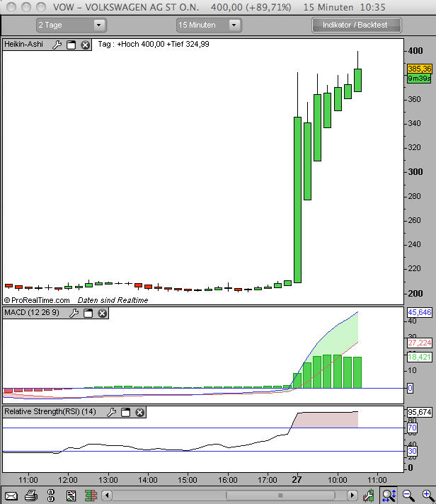Click the MACD zero level label
This screenshot has width=436, height=504.
click(x=411, y=389)
